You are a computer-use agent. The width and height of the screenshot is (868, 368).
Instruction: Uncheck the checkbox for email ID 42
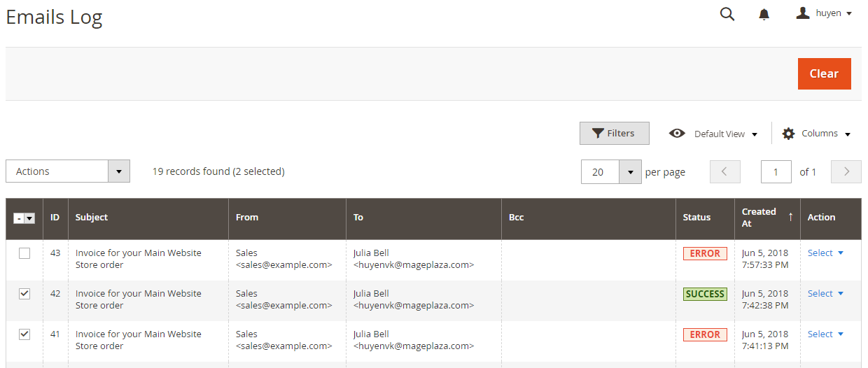tap(24, 294)
